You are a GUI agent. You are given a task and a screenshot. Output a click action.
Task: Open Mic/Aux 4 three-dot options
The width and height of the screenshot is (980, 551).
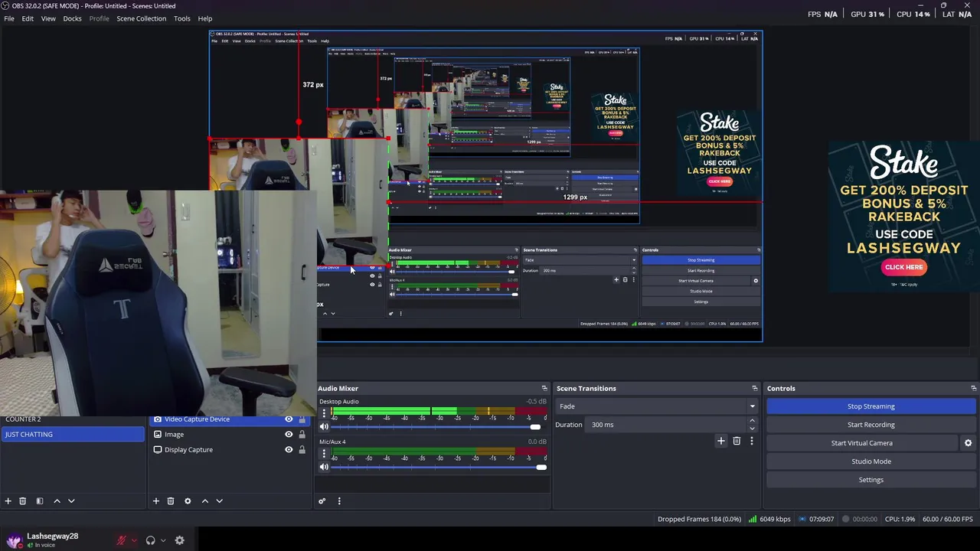[324, 454]
